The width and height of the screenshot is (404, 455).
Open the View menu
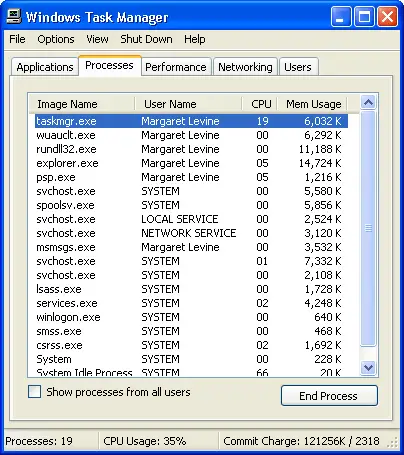(x=97, y=39)
